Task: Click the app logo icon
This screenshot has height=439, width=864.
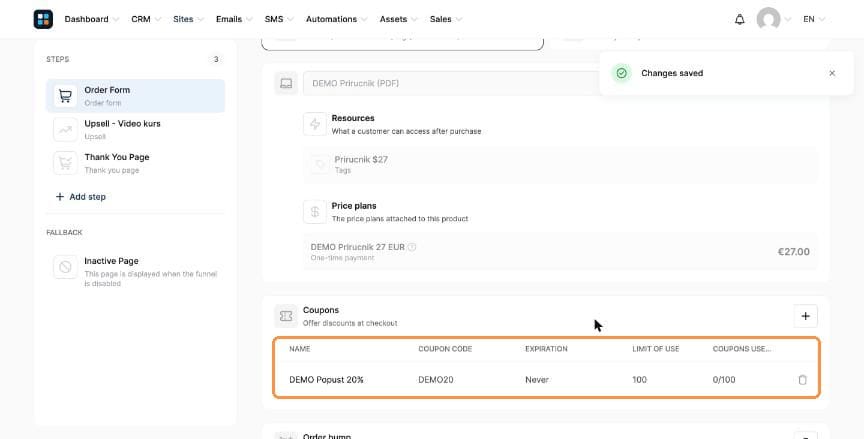Action: [43, 19]
